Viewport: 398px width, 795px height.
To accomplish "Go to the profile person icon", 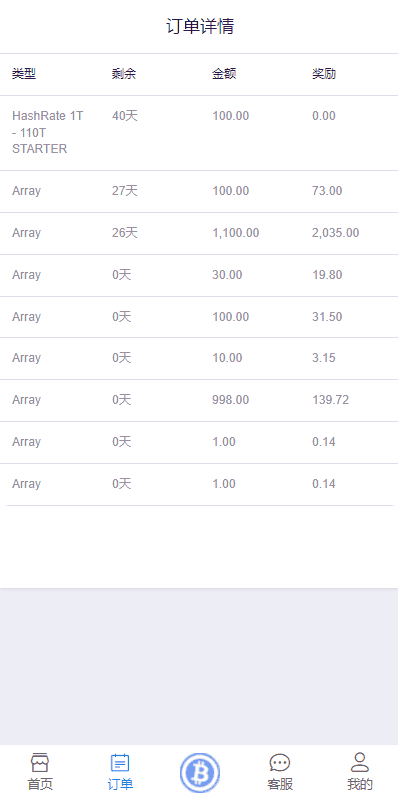I will tap(360, 762).
